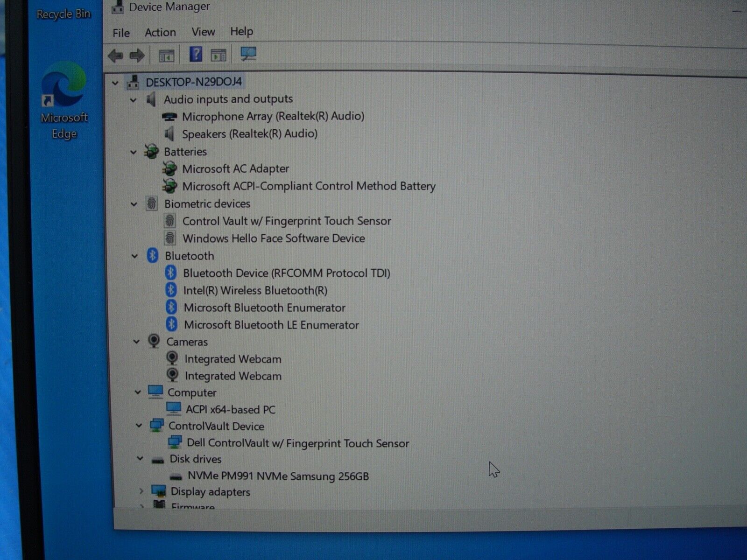
Task: Select the Recycle Bin desktop icon
Action: [x=63, y=14]
